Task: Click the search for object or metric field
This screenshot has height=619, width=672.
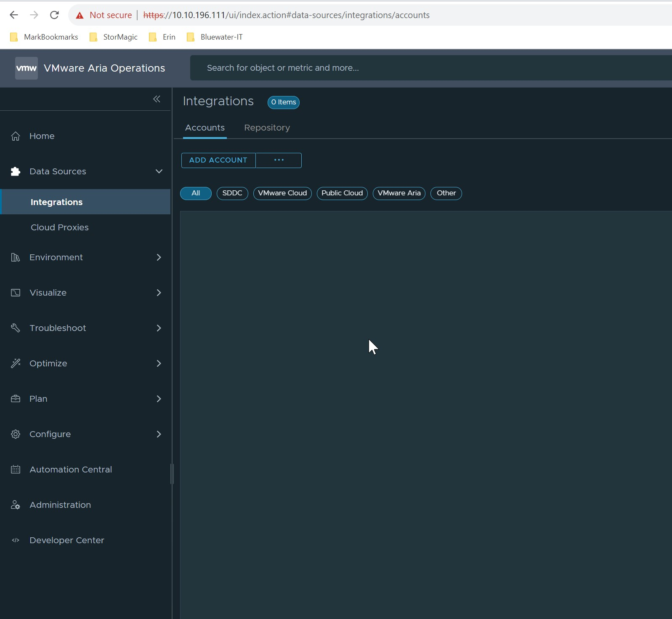Action: (431, 68)
